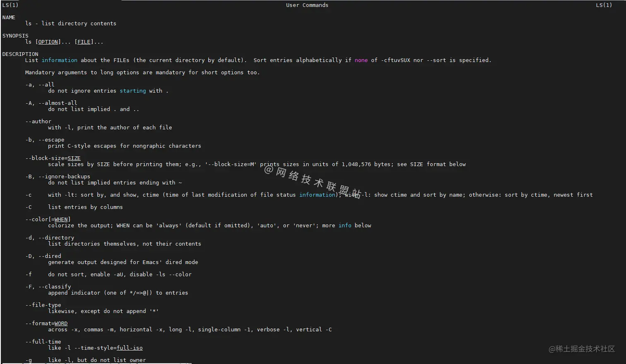The image size is (626, 364).
Task: Click 'generate output designed for Emacs' dired mode'
Action: point(123,262)
